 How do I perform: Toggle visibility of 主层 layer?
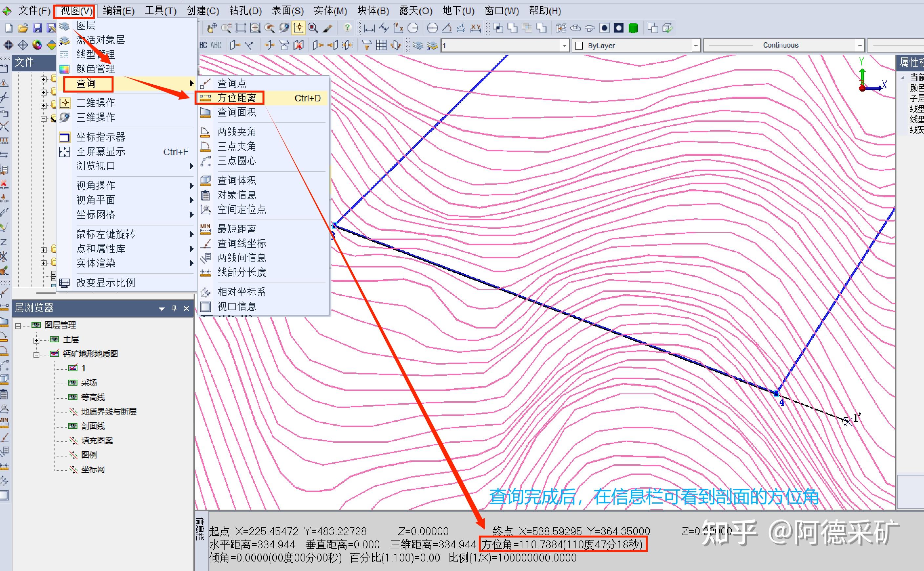[54, 339]
